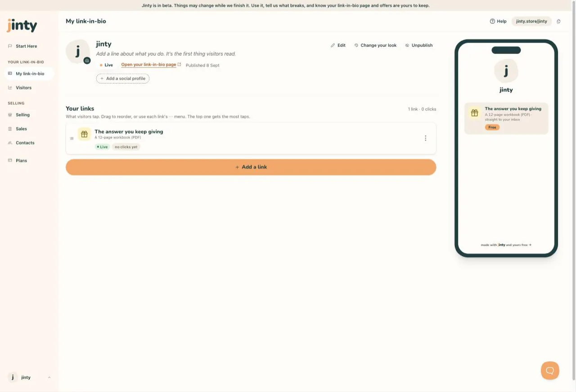Click the avatar in the phone preview
Screen dimensions: 576x392
[x=506, y=71]
